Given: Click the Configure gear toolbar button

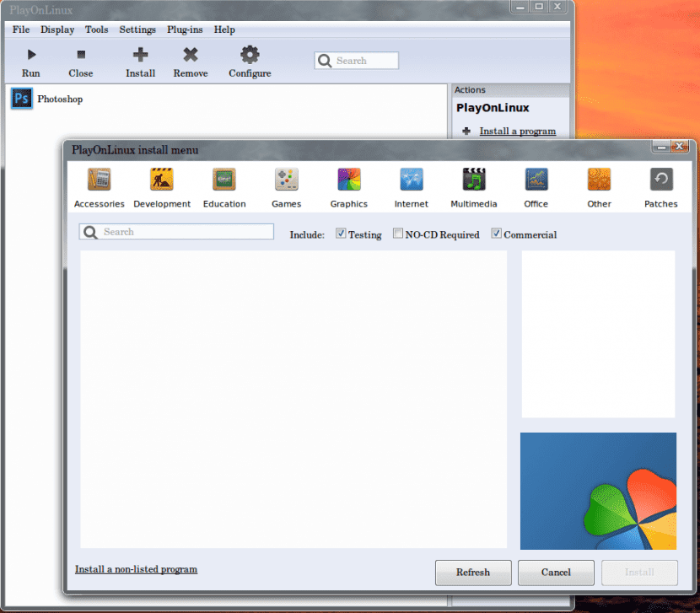Looking at the screenshot, I should click(x=250, y=62).
